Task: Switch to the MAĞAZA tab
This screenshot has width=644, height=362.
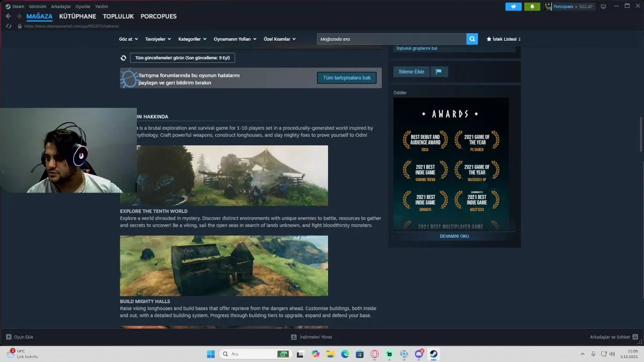Action: click(x=39, y=17)
